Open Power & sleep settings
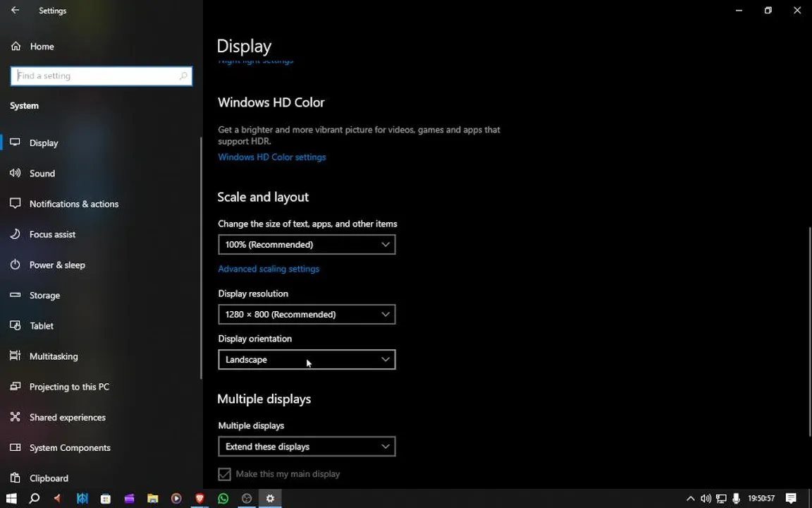 click(x=101, y=265)
